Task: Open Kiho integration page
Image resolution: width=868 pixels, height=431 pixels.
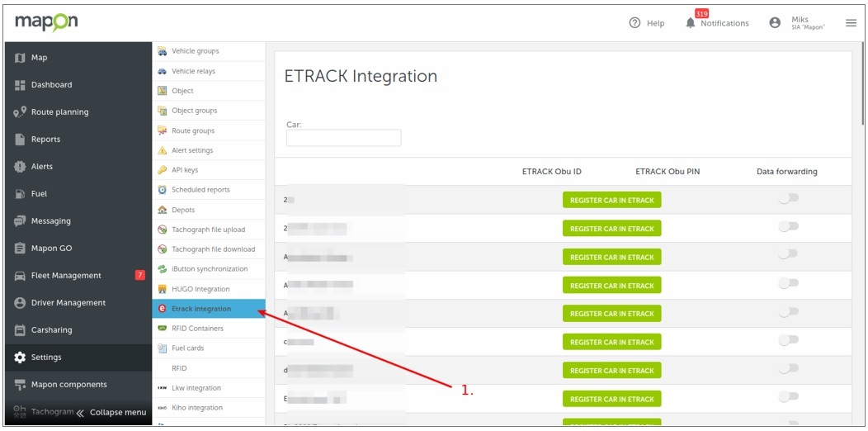Action: (209, 408)
